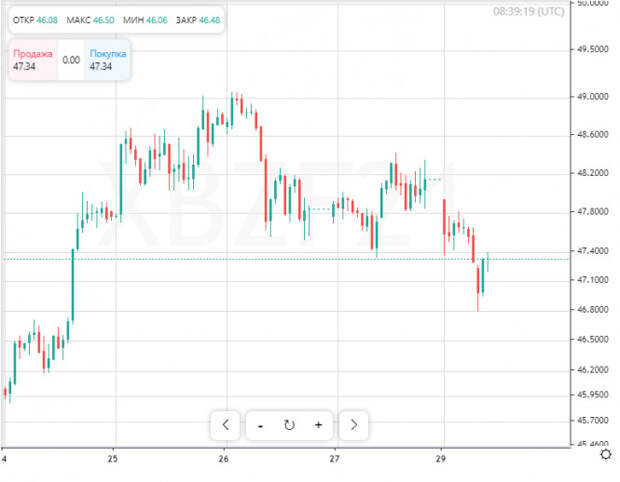Click the scroll chart right arrow
This screenshot has height=482, width=620.
[x=353, y=425]
